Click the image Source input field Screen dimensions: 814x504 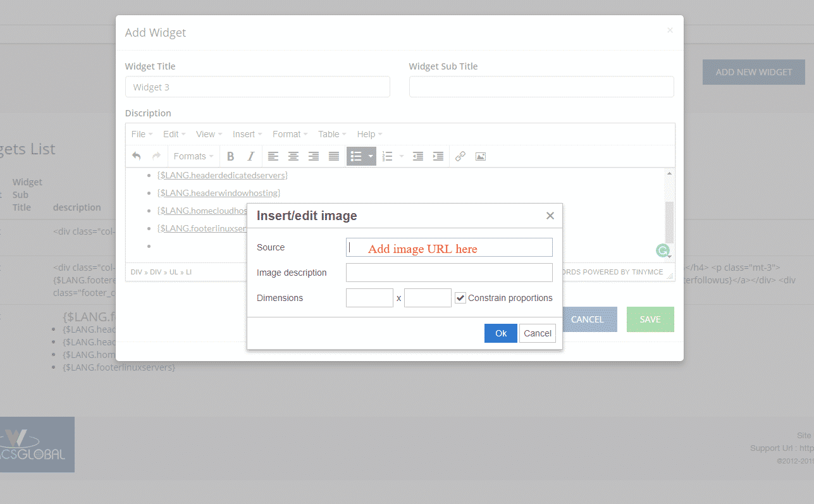coord(449,247)
